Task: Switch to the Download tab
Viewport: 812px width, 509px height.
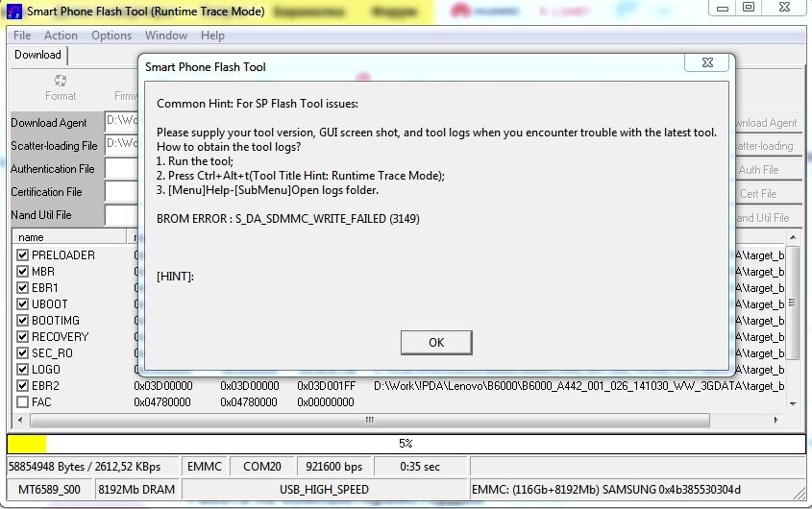Action: click(37, 55)
